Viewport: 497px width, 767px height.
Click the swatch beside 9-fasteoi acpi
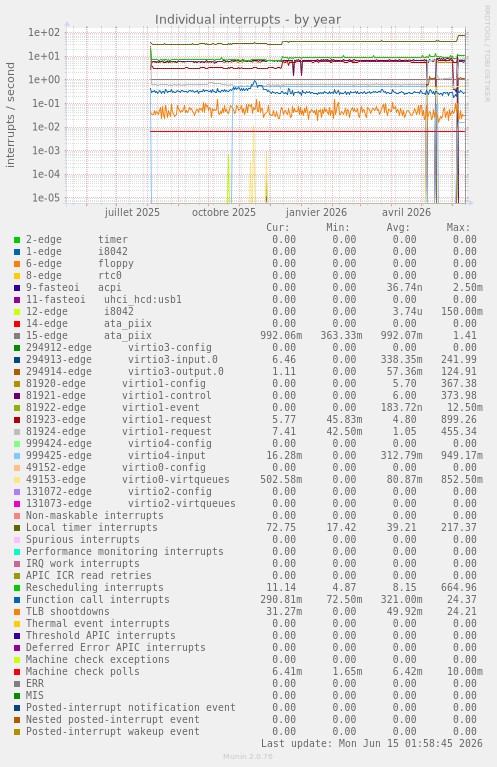click(x=17, y=288)
